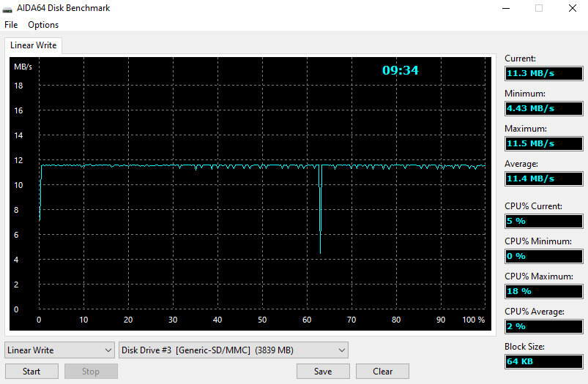Click the Save button
Screen dimensions: 588x384
(x=323, y=372)
